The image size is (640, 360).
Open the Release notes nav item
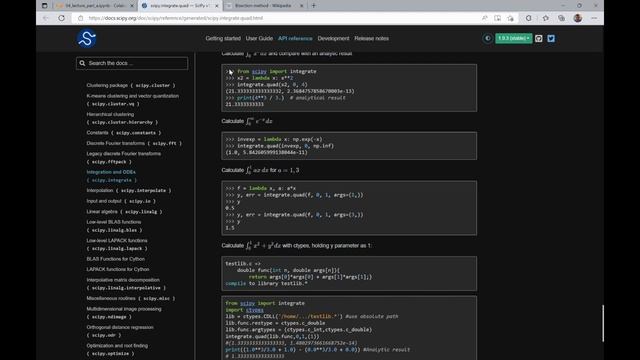(371, 38)
